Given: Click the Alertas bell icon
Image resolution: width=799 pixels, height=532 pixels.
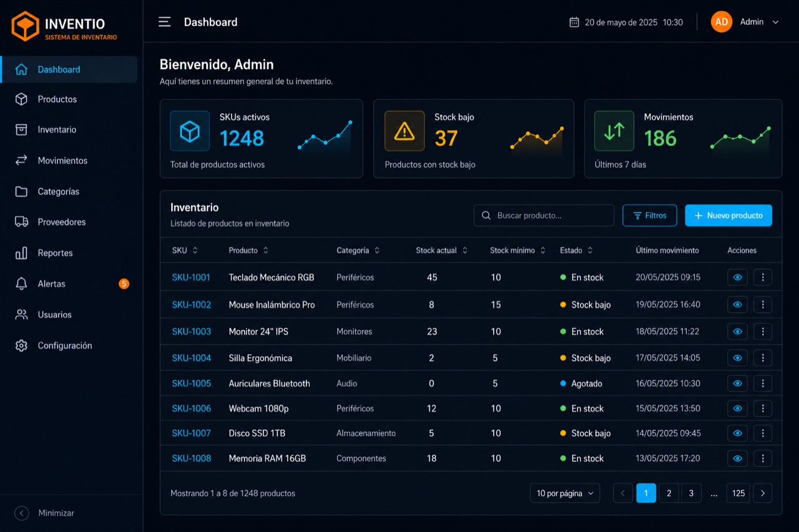Looking at the screenshot, I should click(21, 284).
